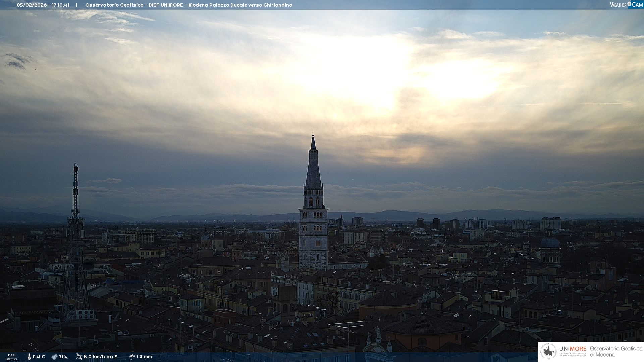Click the UNIMORE university seal emblem

click(548, 352)
